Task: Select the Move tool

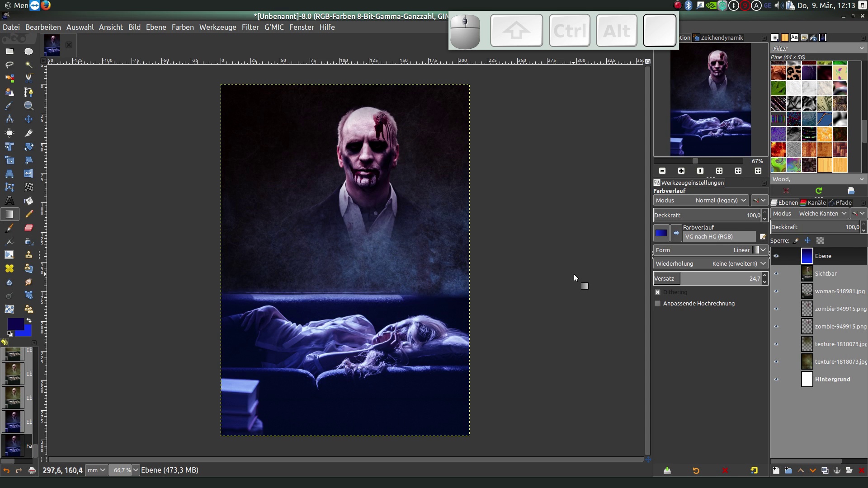Action: [28, 119]
